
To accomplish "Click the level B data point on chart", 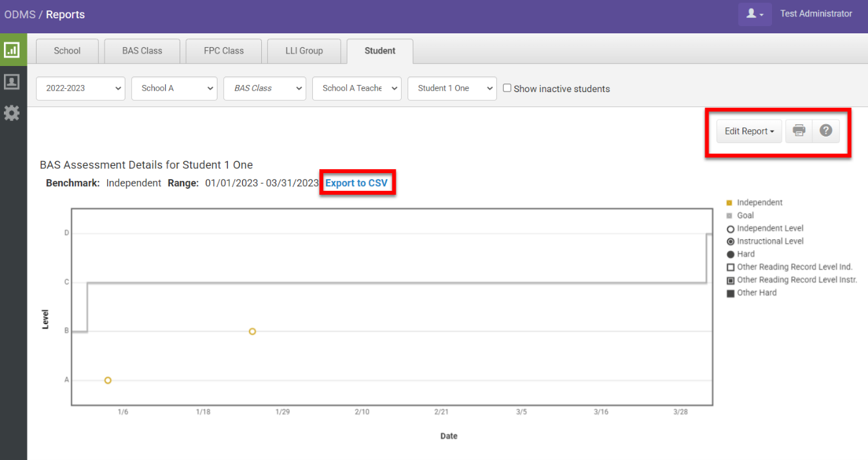I will coord(252,331).
